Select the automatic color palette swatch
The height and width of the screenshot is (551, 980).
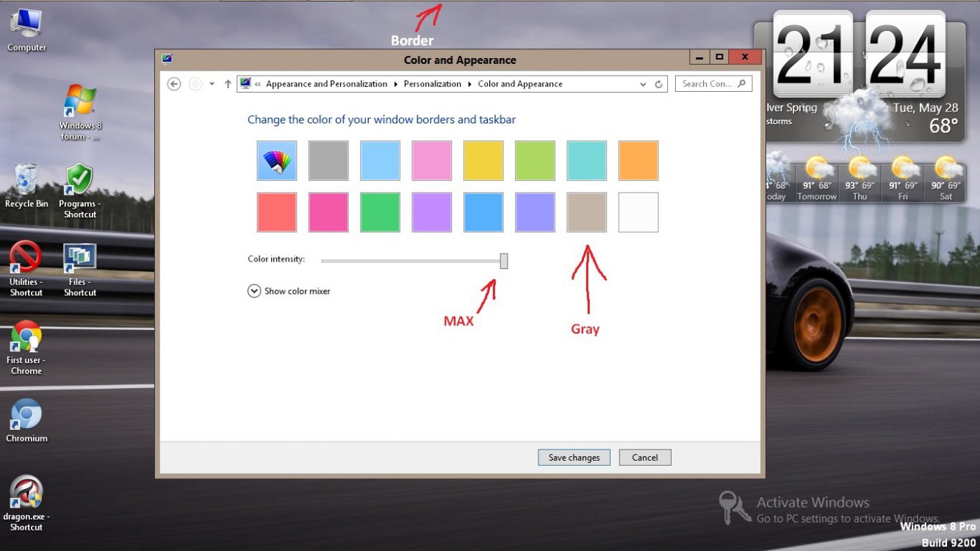coord(277,161)
